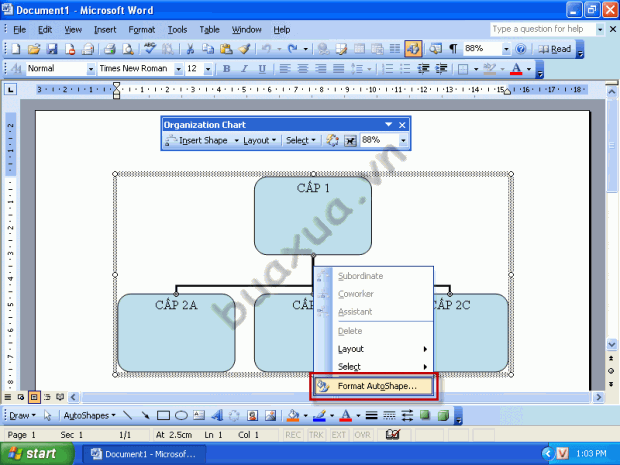Toggle the Drawing toolbar button
Image resolution: width=620 pixels, height=465 pixels.
tap(413, 49)
